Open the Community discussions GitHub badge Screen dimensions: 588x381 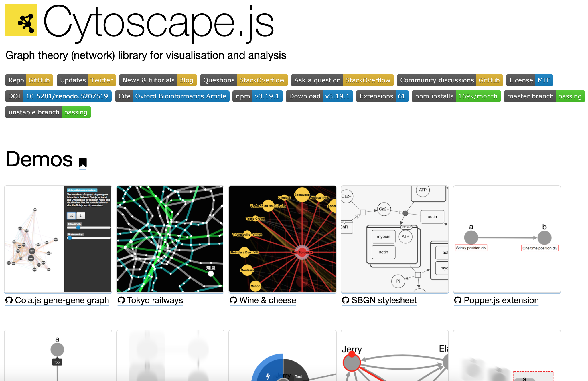(x=450, y=80)
